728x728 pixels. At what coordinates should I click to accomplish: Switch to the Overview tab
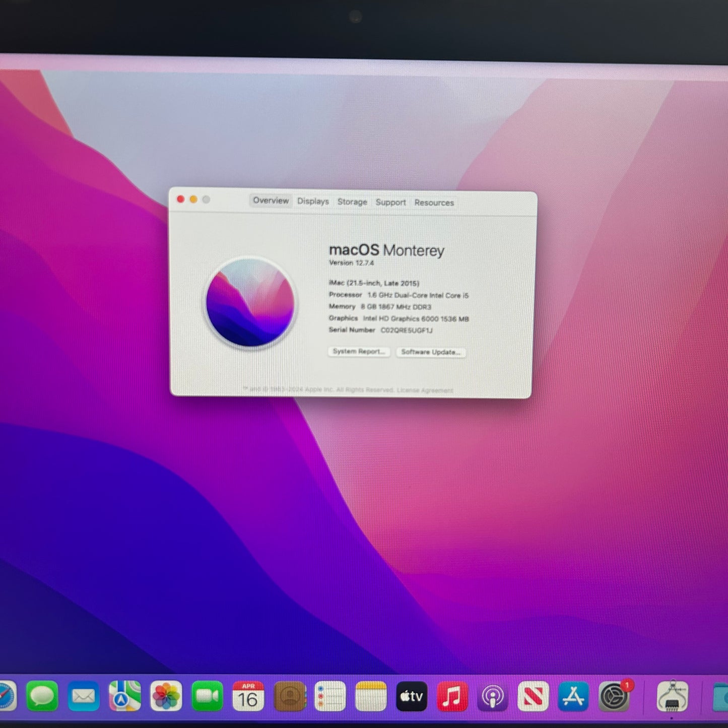click(x=271, y=201)
